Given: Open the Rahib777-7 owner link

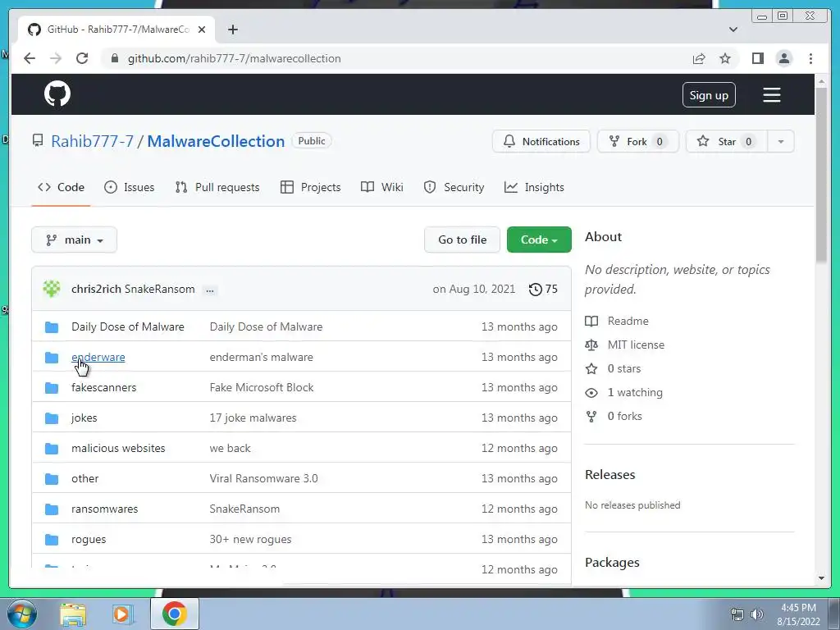Looking at the screenshot, I should pyautogui.click(x=92, y=141).
